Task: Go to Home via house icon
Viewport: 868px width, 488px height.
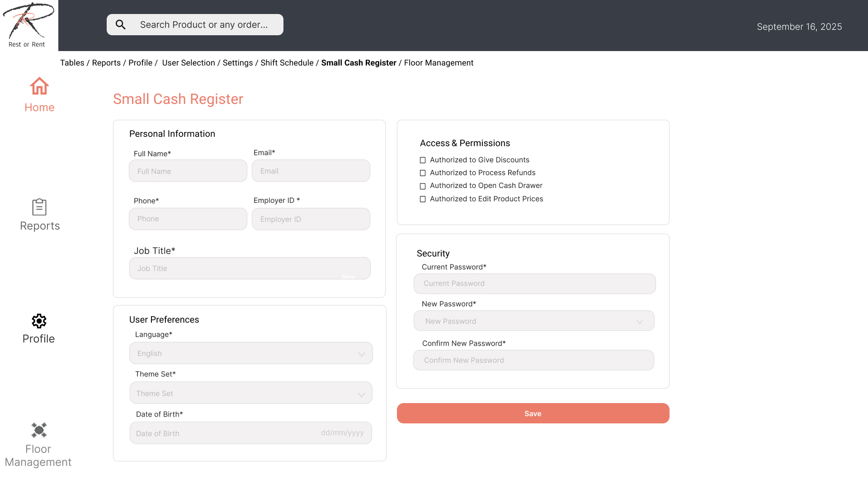Action: point(39,86)
